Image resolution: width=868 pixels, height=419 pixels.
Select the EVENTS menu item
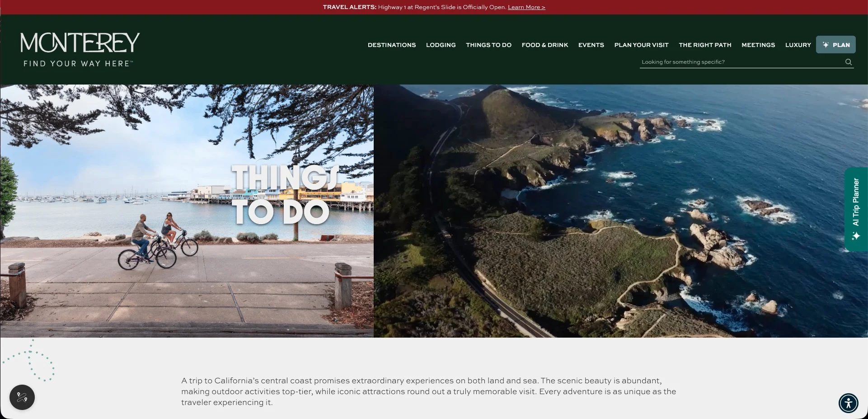[591, 45]
